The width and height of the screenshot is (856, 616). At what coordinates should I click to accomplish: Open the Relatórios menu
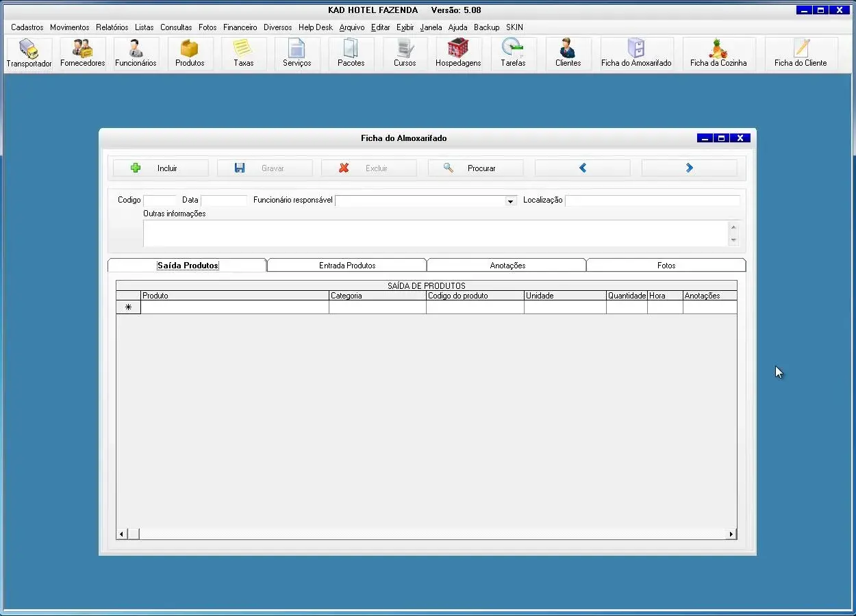tap(112, 27)
